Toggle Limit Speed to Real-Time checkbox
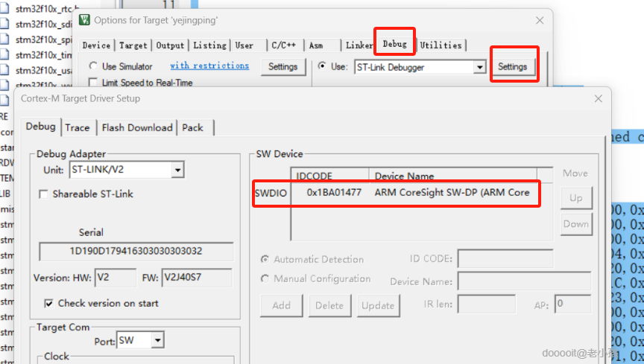 tap(93, 83)
